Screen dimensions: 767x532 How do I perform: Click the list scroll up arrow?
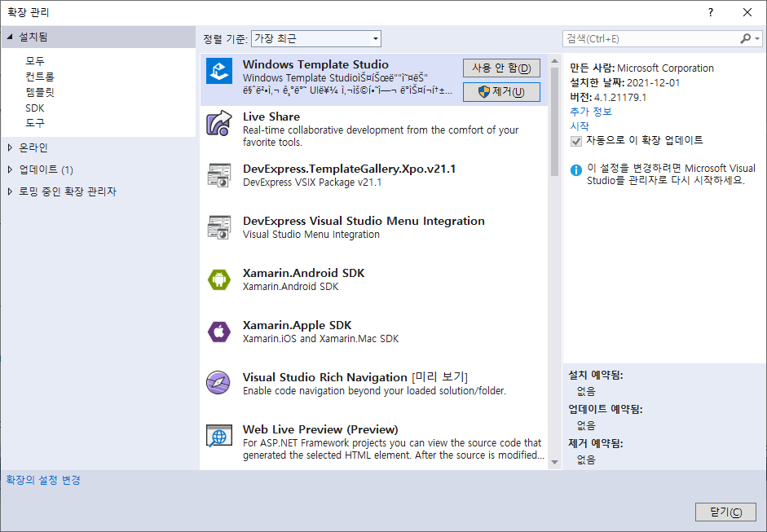click(554, 61)
